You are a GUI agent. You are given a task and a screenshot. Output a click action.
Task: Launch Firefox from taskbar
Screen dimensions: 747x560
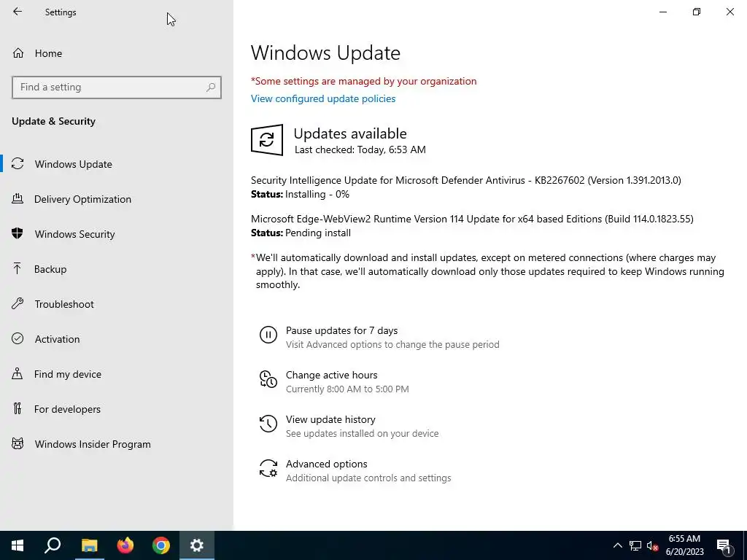point(125,545)
